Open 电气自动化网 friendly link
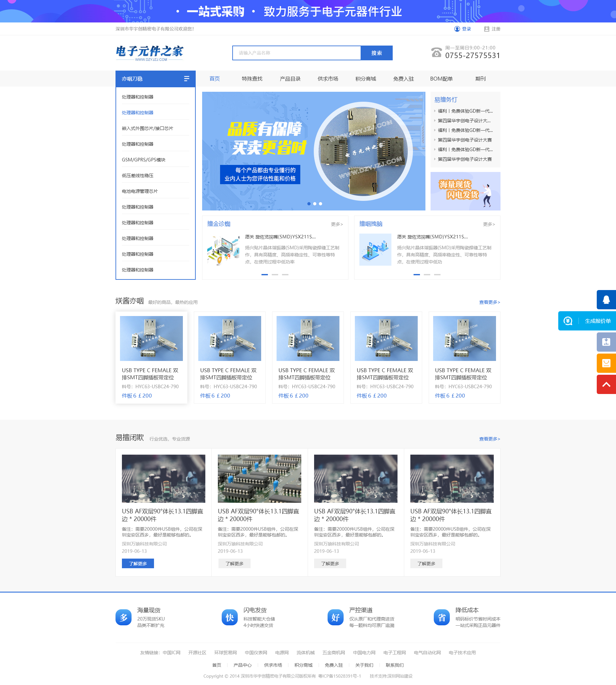Viewport: 616px width, 685px height. tap(427, 653)
